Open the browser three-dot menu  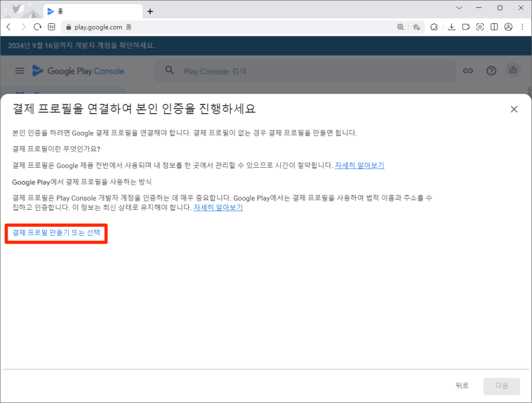tap(522, 27)
